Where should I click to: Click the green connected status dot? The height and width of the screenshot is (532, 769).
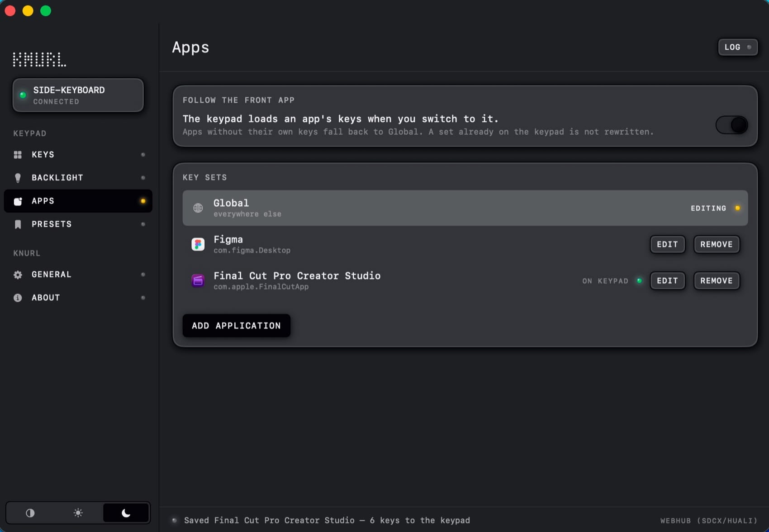click(x=23, y=95)
